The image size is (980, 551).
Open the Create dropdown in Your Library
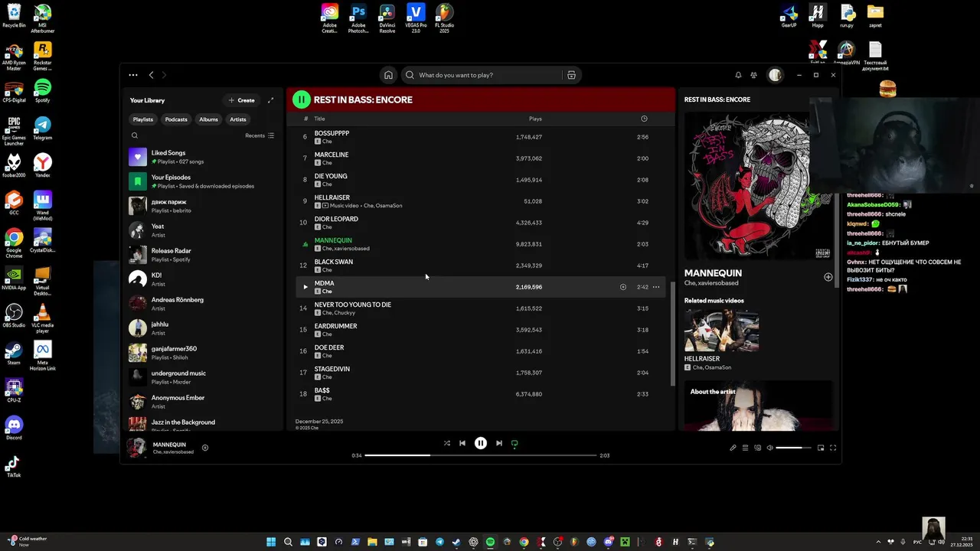pos(241,100)
